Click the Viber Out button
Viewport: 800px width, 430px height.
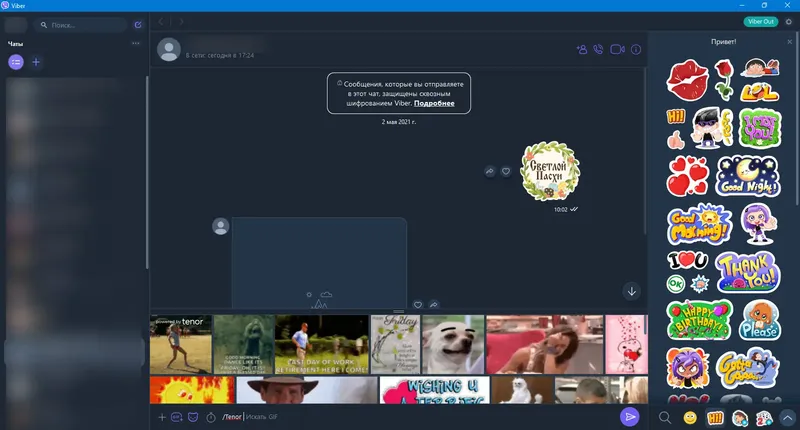coord(761,21)
